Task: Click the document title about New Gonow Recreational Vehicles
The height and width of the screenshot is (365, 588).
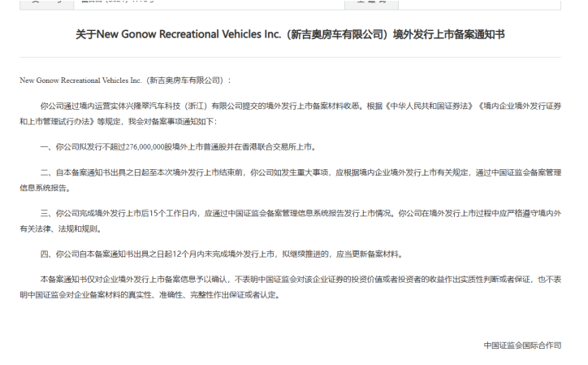Action: (x=290, y=34)
